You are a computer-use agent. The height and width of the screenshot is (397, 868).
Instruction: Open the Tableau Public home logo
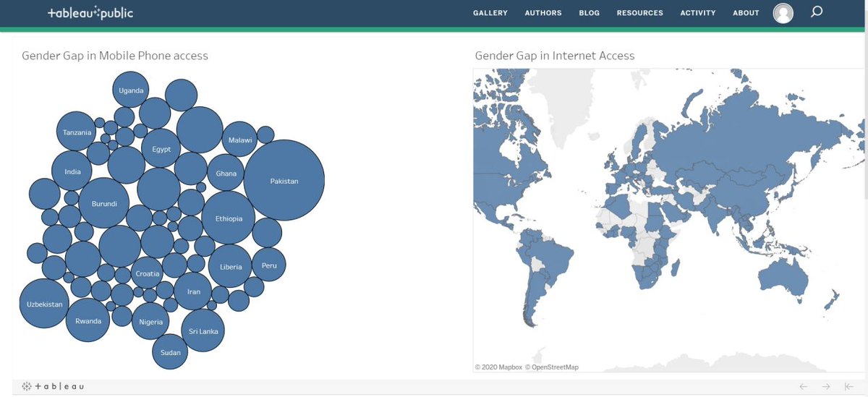[x=90, y=13]
